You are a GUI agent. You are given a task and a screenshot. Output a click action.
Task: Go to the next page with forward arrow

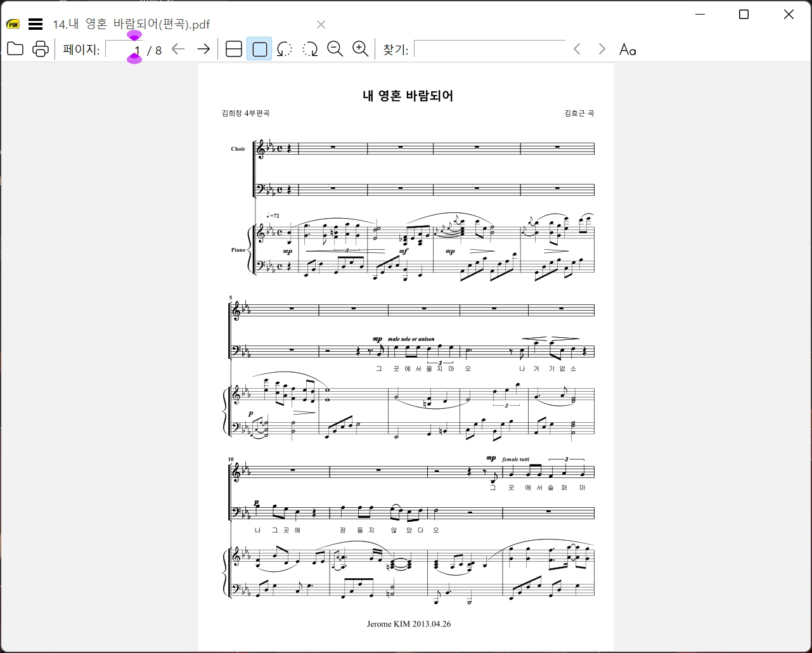tap(203, 48)
